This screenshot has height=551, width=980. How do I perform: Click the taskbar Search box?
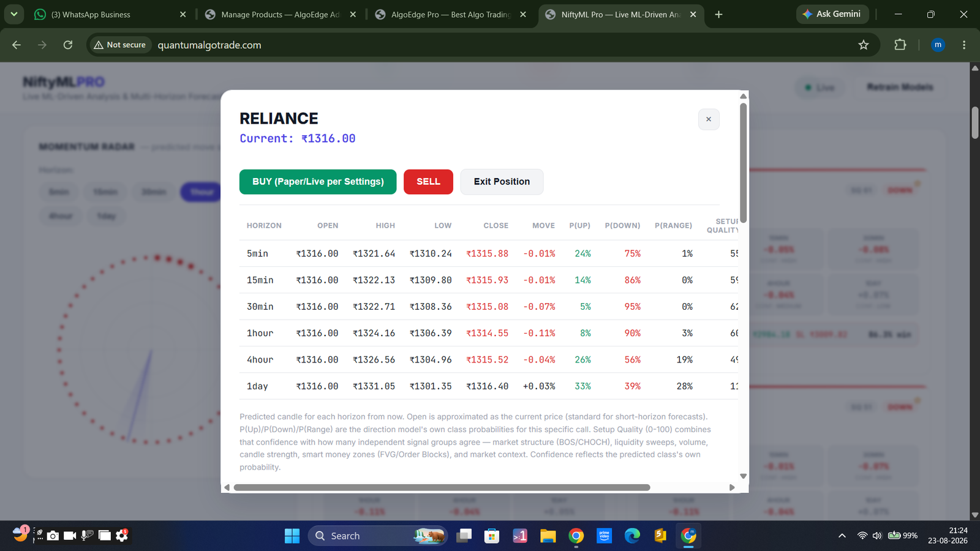pyautogui.click(x=378, y=536)
